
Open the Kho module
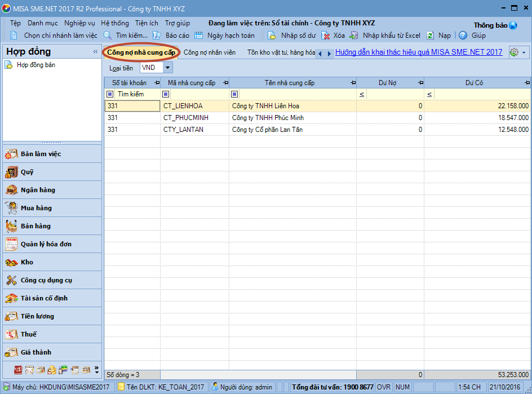(52, 262)
